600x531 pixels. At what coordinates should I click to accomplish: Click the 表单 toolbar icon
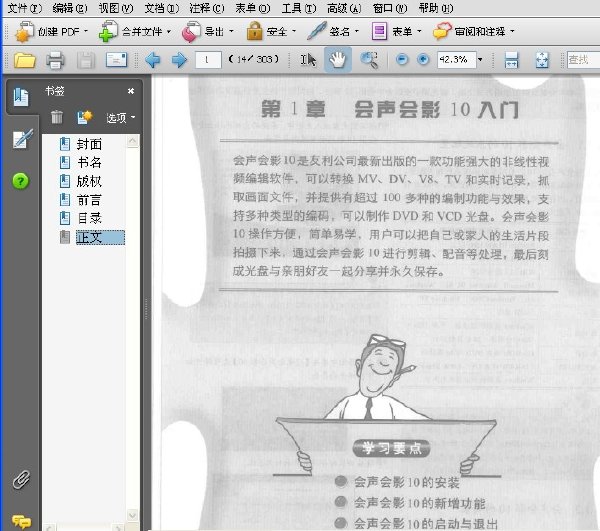click(x=379, y=31)
